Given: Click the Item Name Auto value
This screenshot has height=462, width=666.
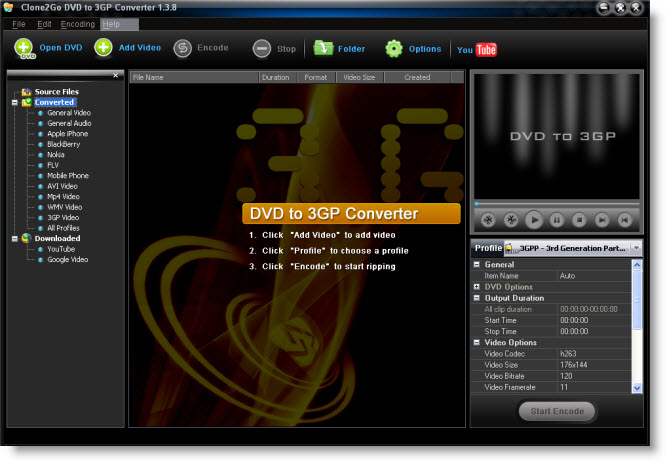Looking at the screenshot, I should click(567, 276).
